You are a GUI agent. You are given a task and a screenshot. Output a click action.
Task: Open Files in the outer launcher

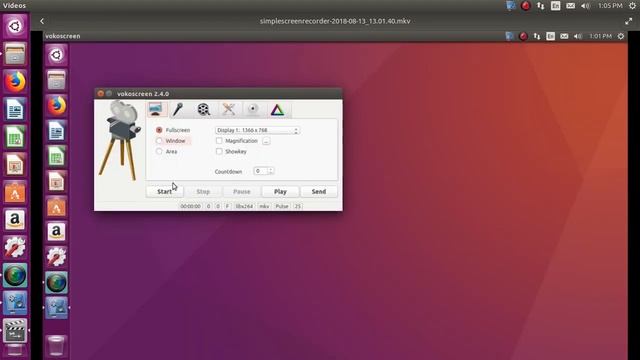pos(15,54)
